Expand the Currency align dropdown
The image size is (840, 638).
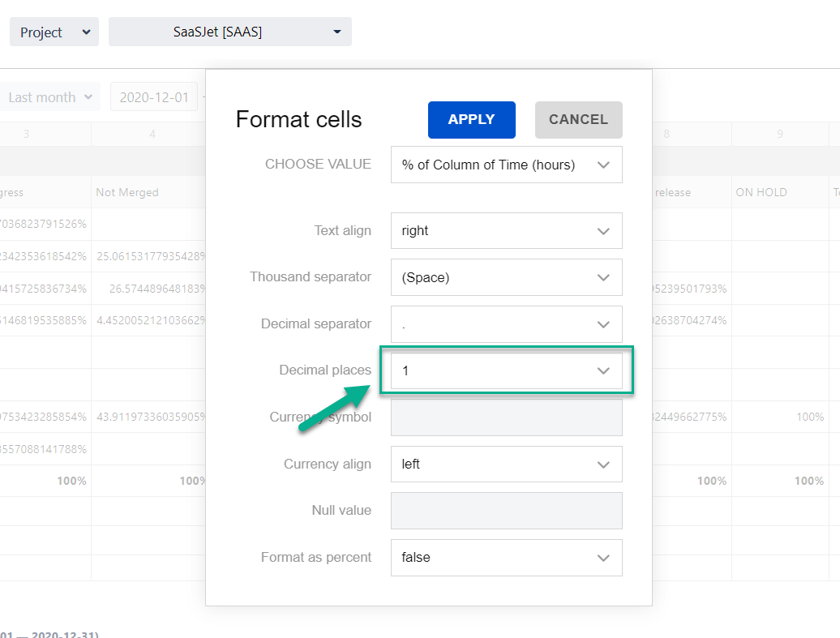pos(506,465)
